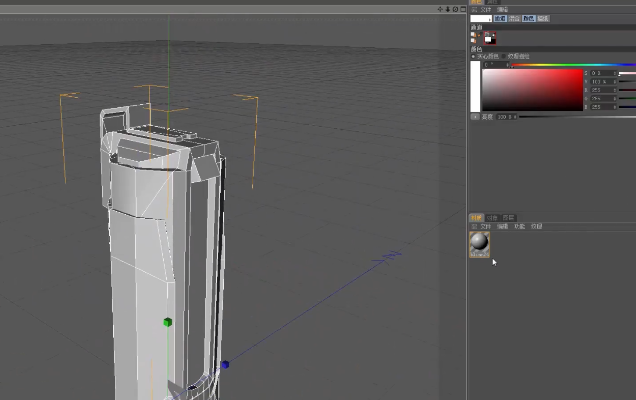The height and width of the screenshot is (400, 636).
Task: Select the gray sphere material thumbnail
Action: [480, 245]
